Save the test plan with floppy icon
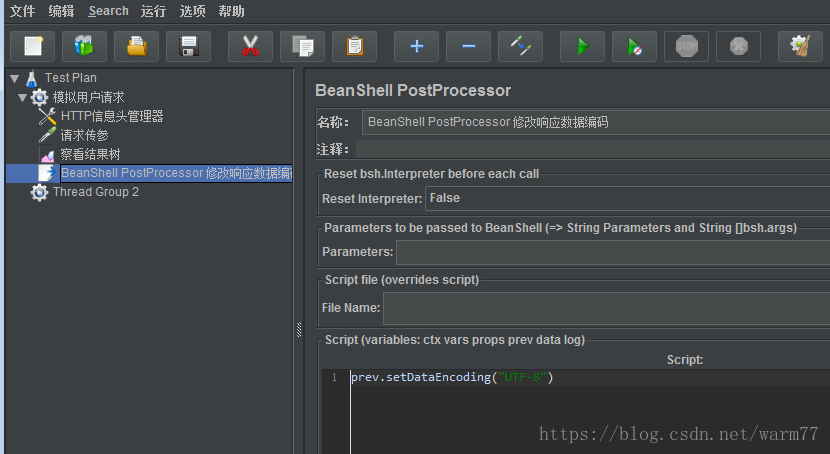 click(x=188, y=47)
